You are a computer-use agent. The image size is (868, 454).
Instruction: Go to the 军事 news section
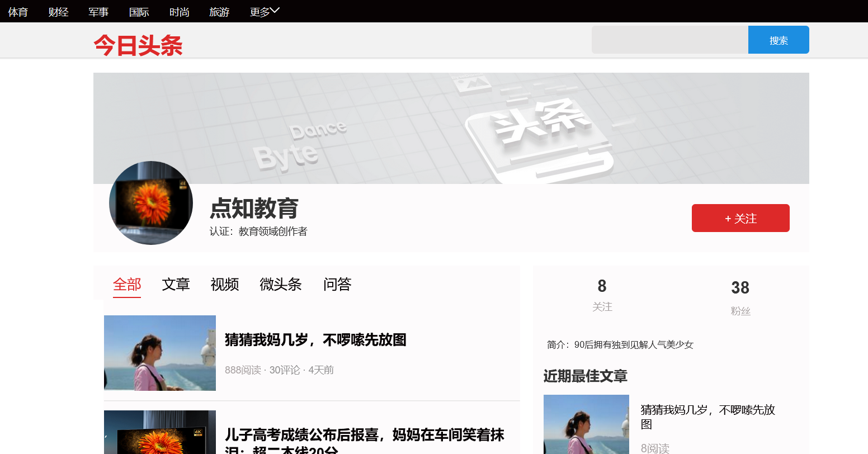[98, 12]
